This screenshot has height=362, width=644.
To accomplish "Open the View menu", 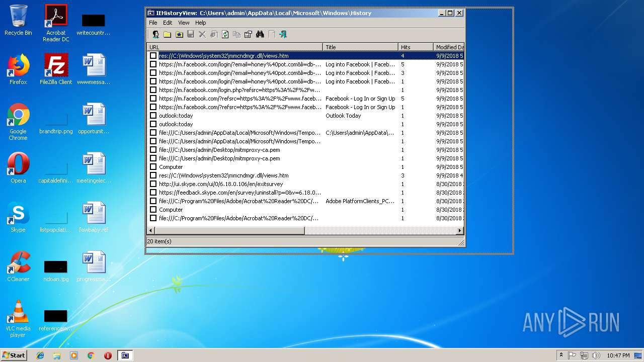I will pyautogui.click(x=184, y=23).
